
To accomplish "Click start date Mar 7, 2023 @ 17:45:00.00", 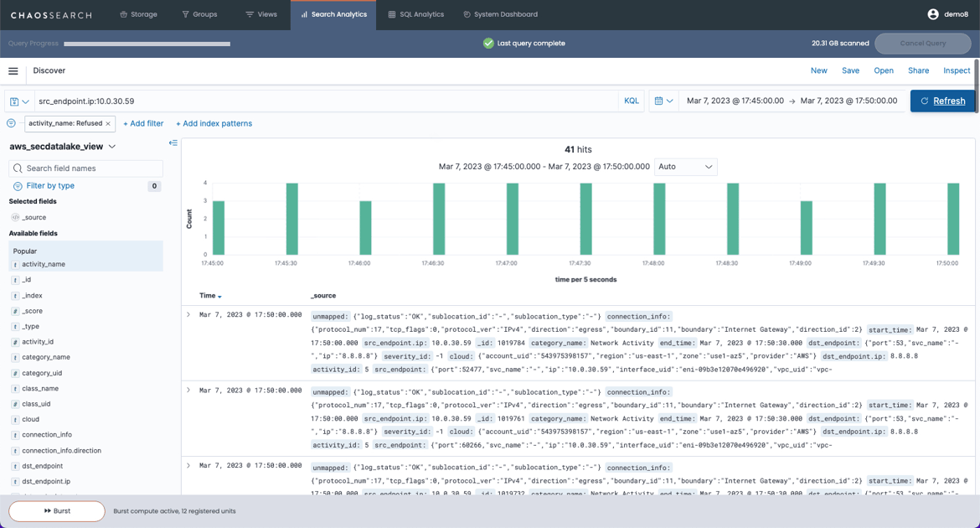I will click(x=735, y=101).
